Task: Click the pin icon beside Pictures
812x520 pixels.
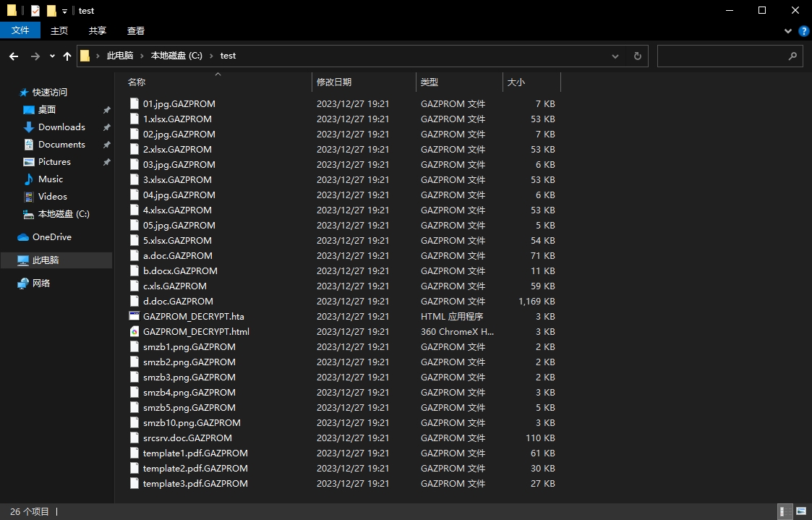Action: click(107, 161)
